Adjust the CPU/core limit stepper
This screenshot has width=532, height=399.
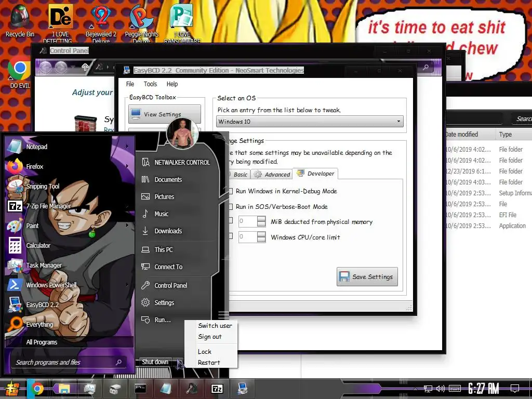point(261,237)
